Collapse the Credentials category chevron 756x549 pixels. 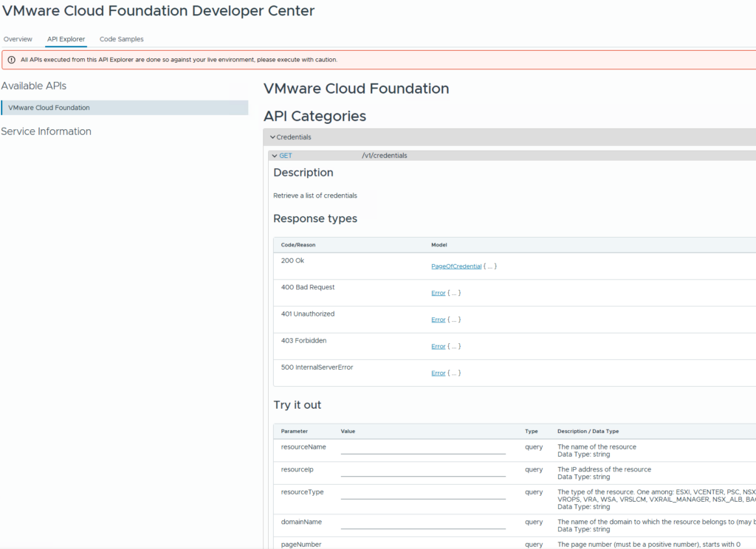pos(274,137)
